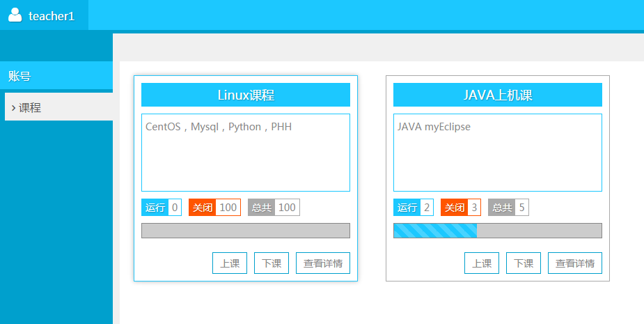644x324 pixels.
Task: Click 运行 count 0 in Linux课程
Action: pos(162,207)
